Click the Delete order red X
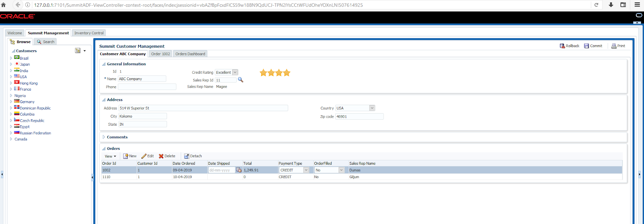Screen dimensions: 644x224 (x=161, y=156)
